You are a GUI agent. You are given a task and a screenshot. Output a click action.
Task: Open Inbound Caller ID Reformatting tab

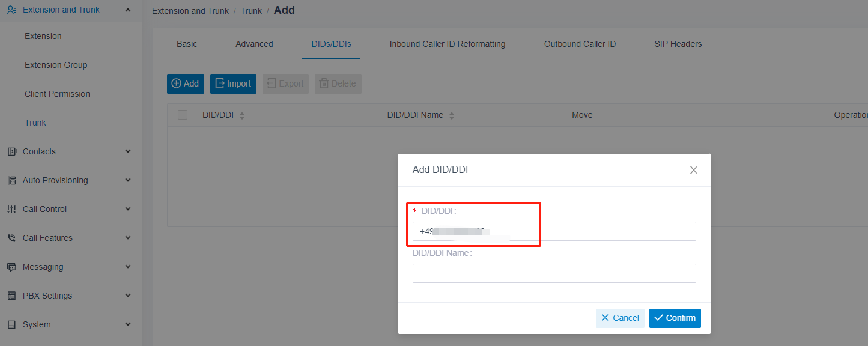(448, 44)
